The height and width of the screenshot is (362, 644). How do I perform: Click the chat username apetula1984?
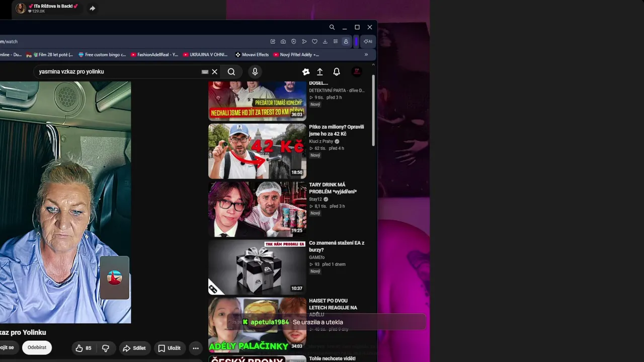[270, 322]
